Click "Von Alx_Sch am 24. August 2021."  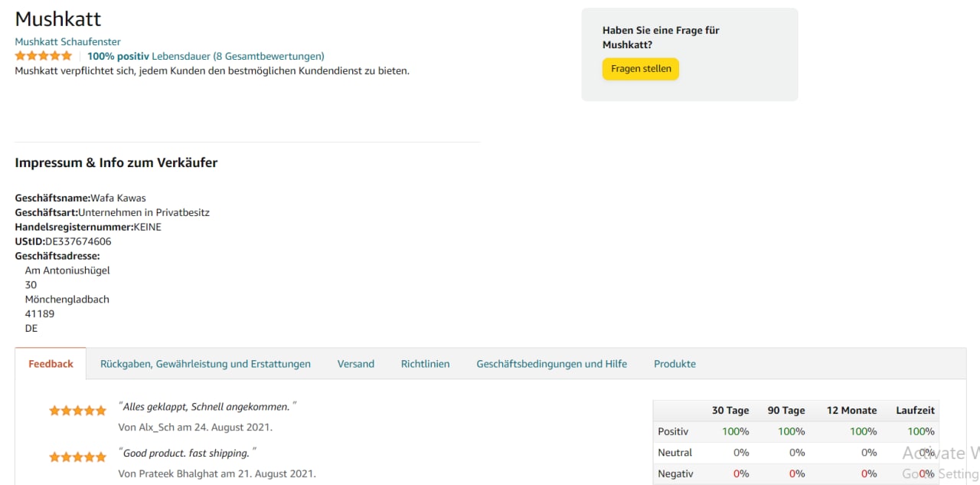point(195,427)
